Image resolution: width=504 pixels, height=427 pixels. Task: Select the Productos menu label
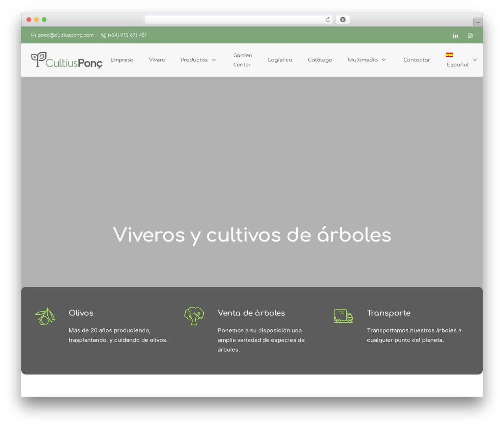tap(194, 60)
